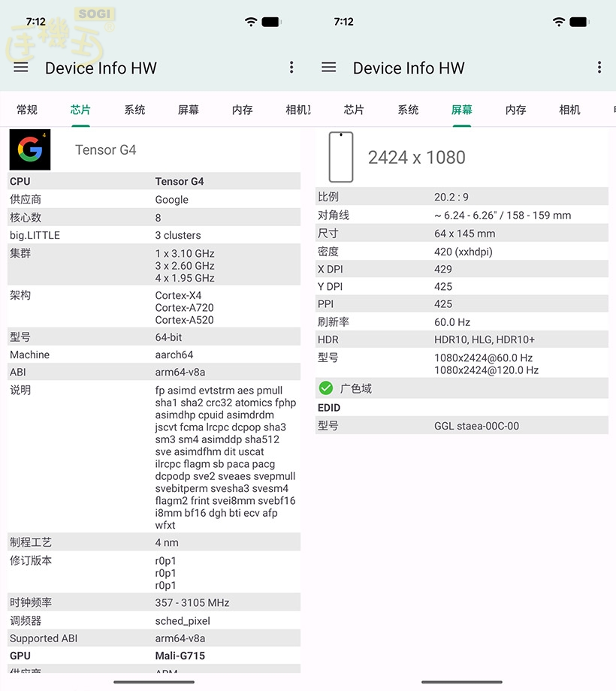Open hamburger menu on left phone screen
The width and height of the screenshot is (616, 691).
(21, 68)
